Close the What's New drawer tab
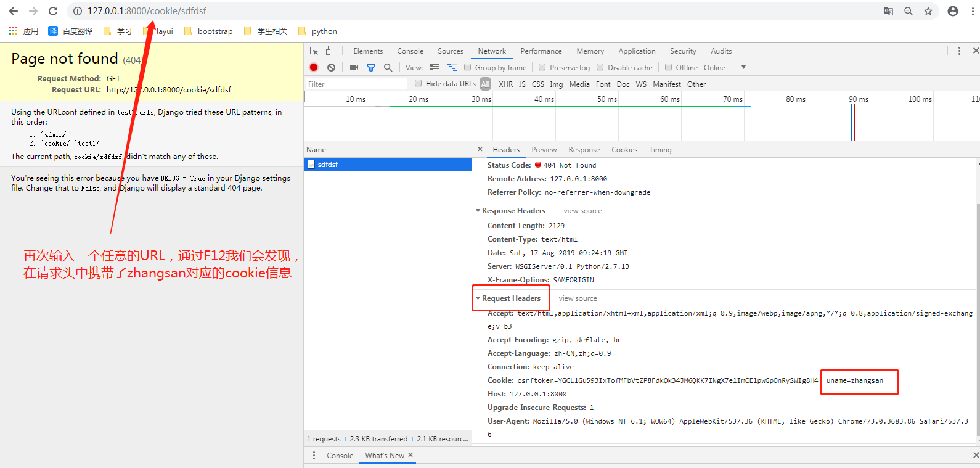The width and height of the screenshot is (980, 468). pos(410,455)
